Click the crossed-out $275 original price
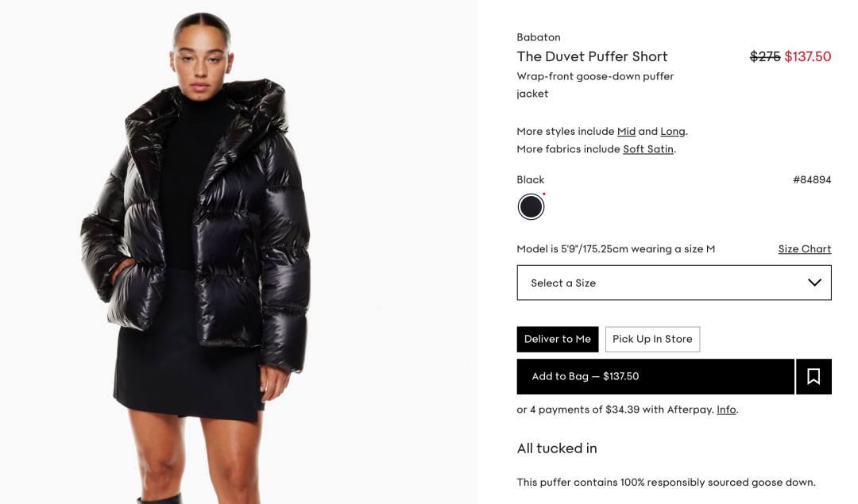858x504 pixels. click(x=765, y=56)
